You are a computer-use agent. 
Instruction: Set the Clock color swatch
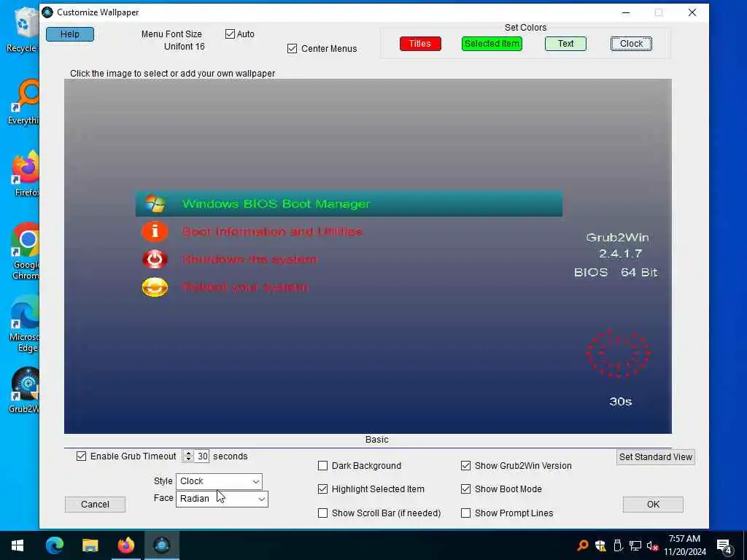pyautogui.click(x=631, y=44)
